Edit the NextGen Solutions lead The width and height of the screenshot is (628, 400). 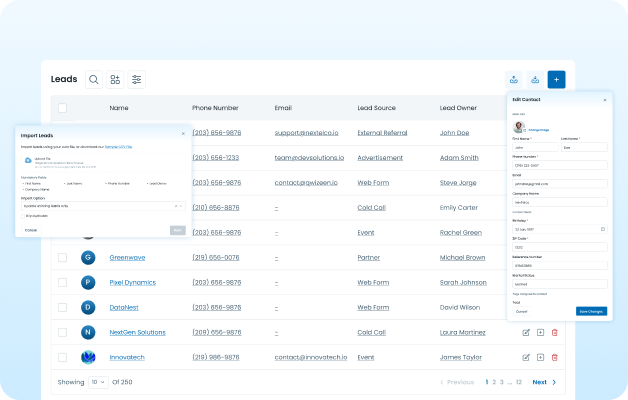pyautogui.click(x=526, y=331)
